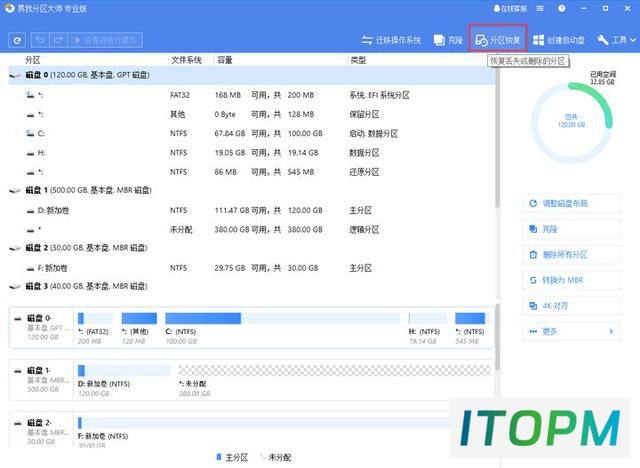Open 迁移操作系统 (Migrate OS) in toolbar
Viewport: 640px width, 468px height.
[x=391, y=40]
